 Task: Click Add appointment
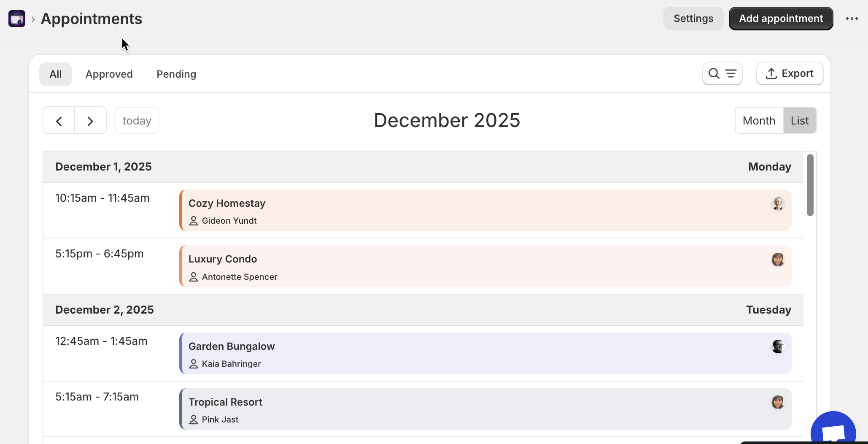coord(781,19)
